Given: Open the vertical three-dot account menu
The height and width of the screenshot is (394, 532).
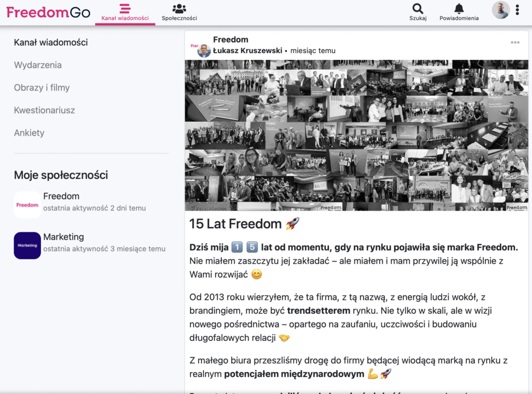Looking at the screenshot, I should (517, 10).
